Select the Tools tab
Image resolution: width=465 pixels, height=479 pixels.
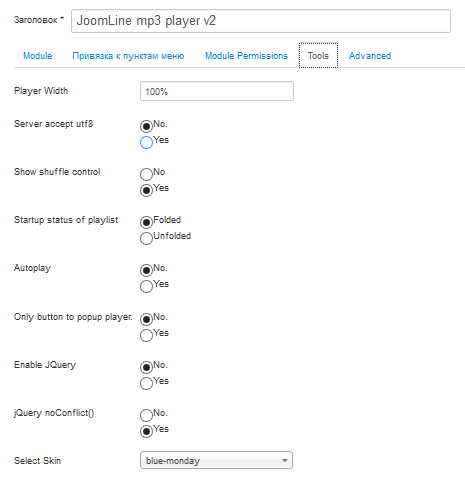pos(318,55)
